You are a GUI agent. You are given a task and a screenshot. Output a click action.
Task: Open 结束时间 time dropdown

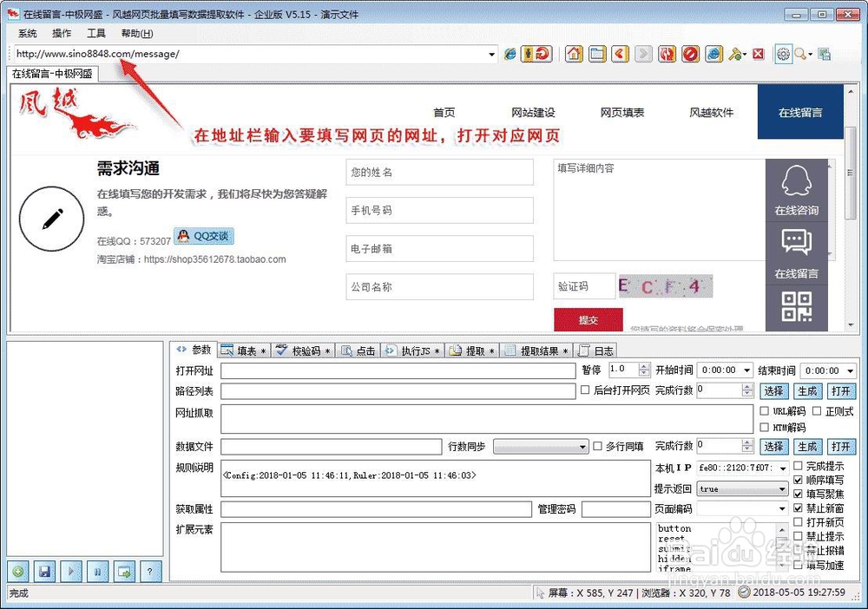click(851, 370)
